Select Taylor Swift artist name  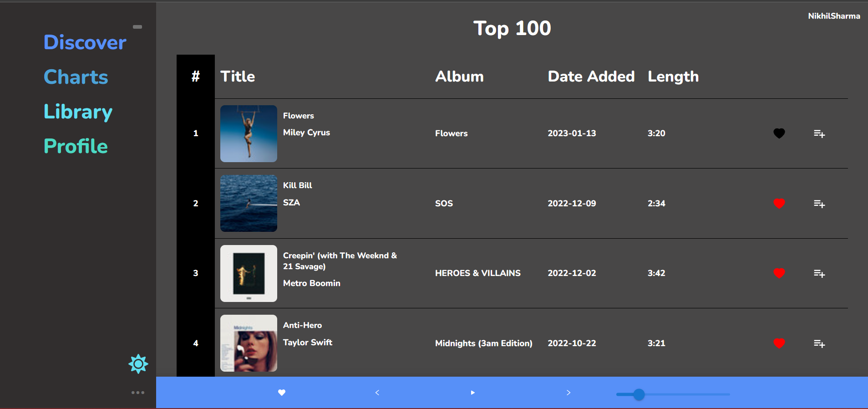(x=308, y=343)
